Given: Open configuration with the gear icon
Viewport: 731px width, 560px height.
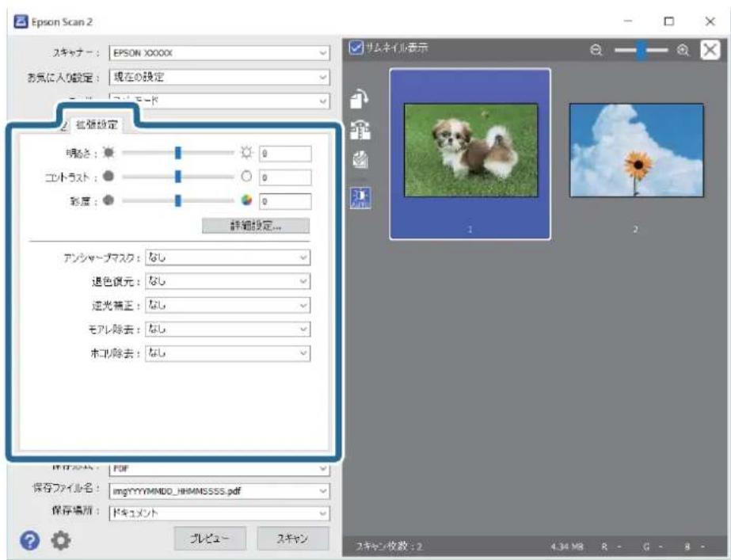Looking at the screenshot, I should pyautogui.click(x=61, y=540).
